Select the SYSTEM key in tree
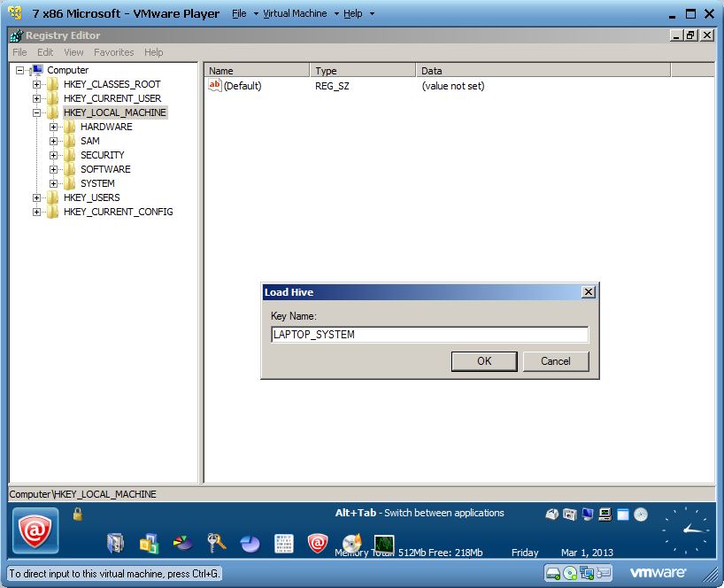The width and height of the screenshot is (724, 588). (97, 183)
